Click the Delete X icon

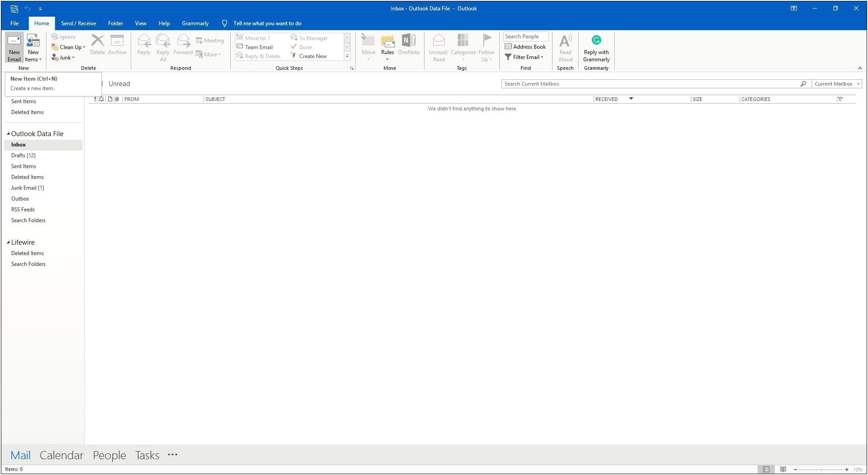coord(97,41)
